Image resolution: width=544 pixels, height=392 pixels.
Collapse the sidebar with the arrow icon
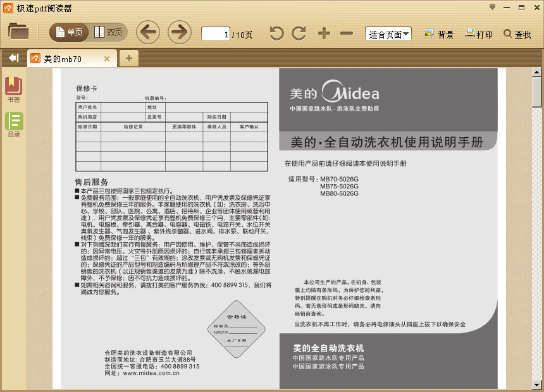(x=13, y=58)
